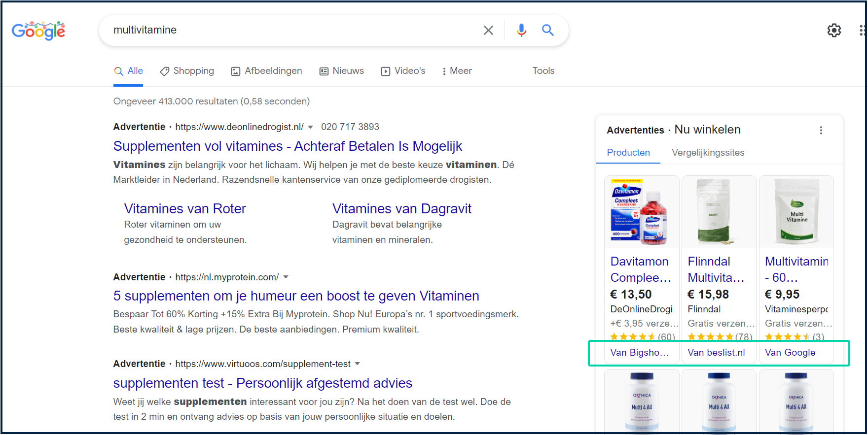Viewport: 868px width, 435px height.
Task: Open the Davitamon Complee… product title
Action: [x=641, y=269]
